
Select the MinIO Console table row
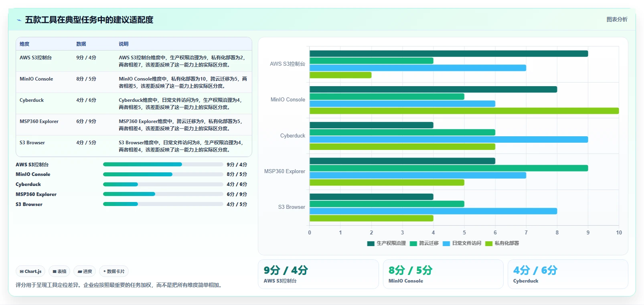pyautogui.click(x=134, y=82)
